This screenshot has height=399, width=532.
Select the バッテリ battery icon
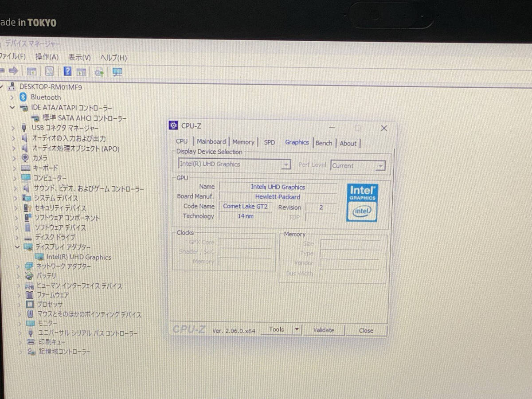(x=29, y=276)
